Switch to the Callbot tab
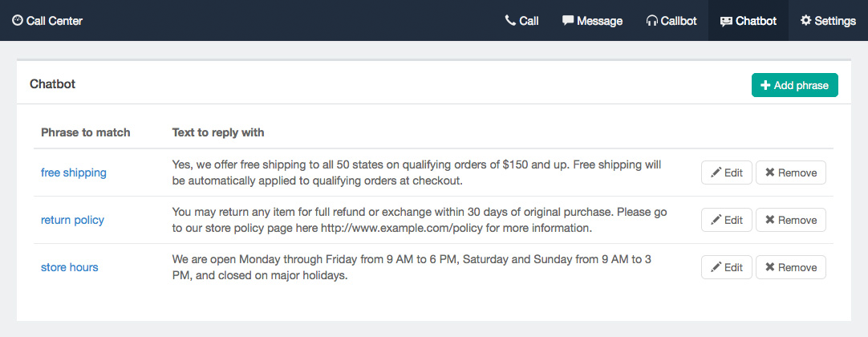 coord(671,21)
